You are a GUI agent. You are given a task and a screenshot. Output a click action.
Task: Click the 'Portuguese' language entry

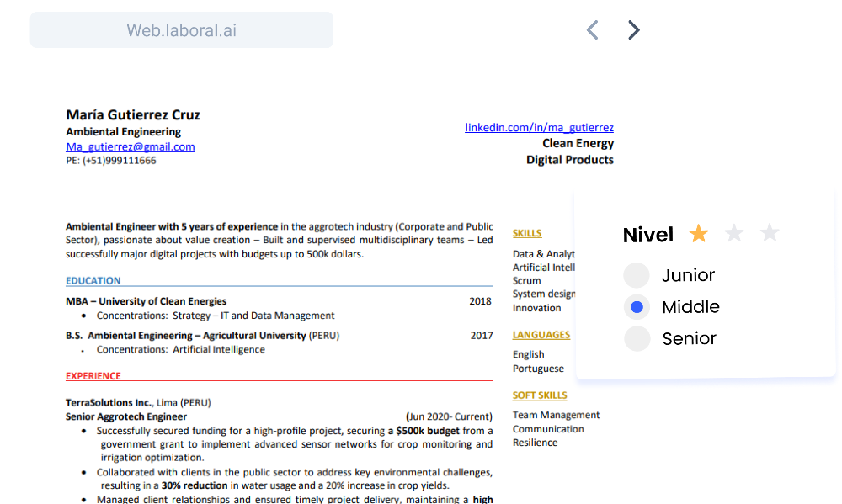tap(538, 369)
